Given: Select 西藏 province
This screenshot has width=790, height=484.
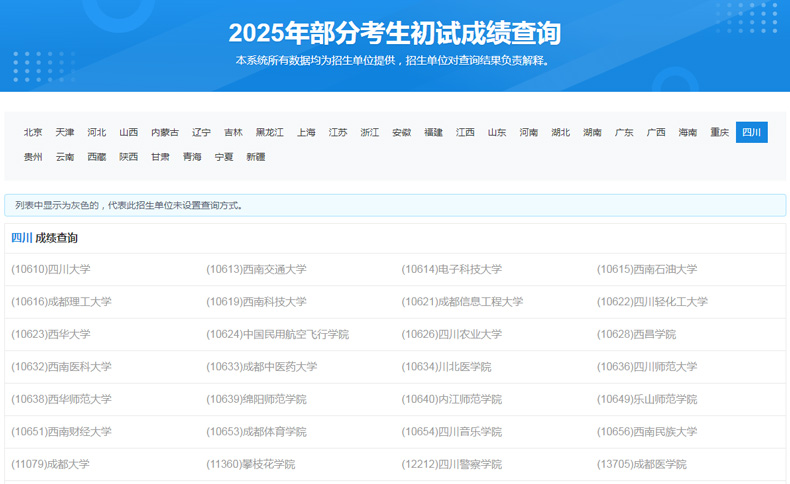Looking at the screenshot, I should (x=96, y=157).
